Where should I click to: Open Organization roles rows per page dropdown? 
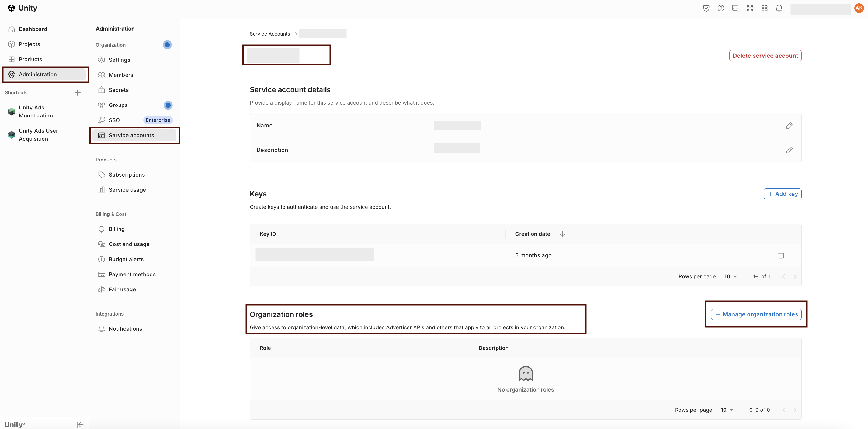[727, 410]
